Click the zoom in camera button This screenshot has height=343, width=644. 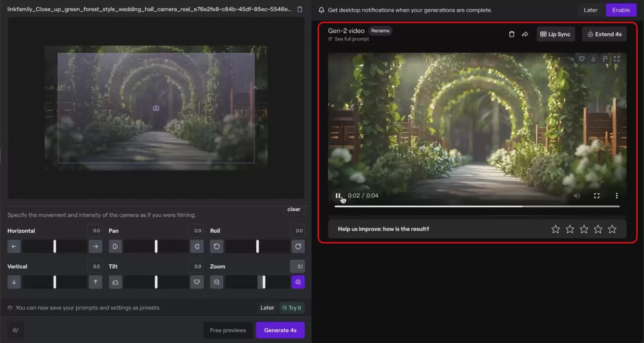[298, 282]
